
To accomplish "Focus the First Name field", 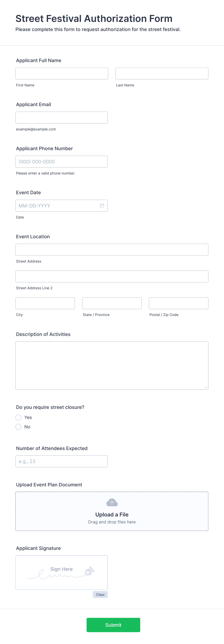I will (x=62, y=73).
